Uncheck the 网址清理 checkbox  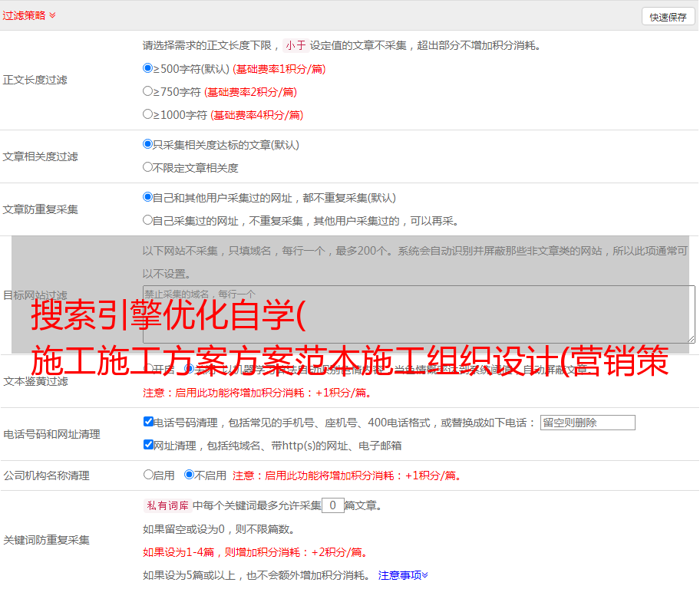[x=149, y=445]
